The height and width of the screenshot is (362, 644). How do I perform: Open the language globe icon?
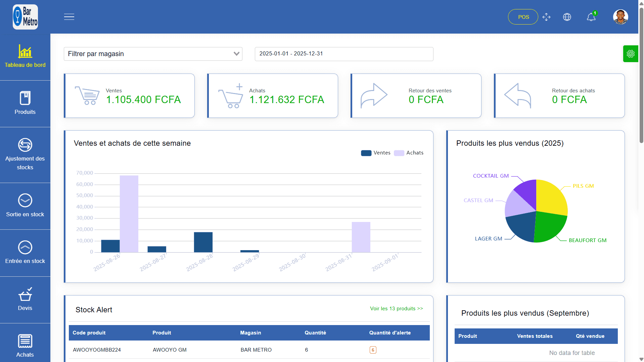[x=567, y=17]
